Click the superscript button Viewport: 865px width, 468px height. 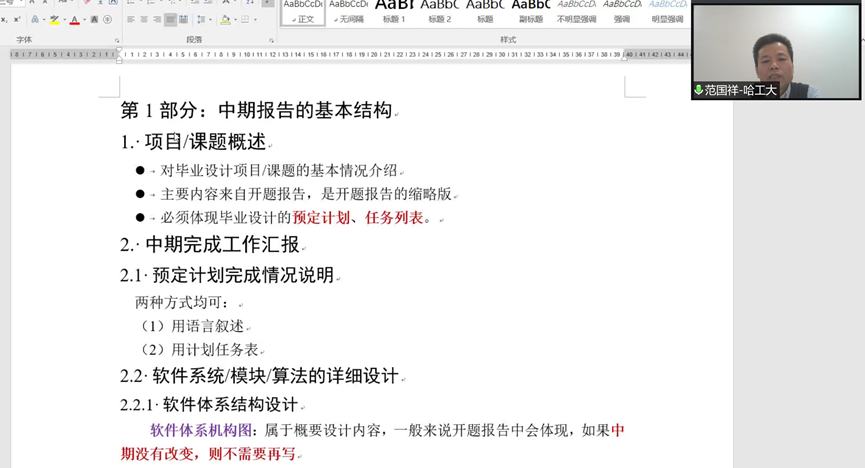click(17, 19)
